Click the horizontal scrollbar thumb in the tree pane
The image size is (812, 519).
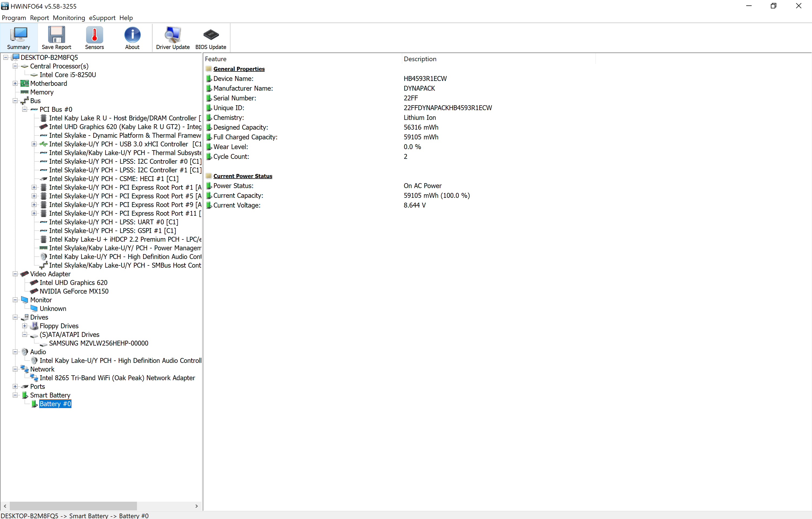[73, 506]
